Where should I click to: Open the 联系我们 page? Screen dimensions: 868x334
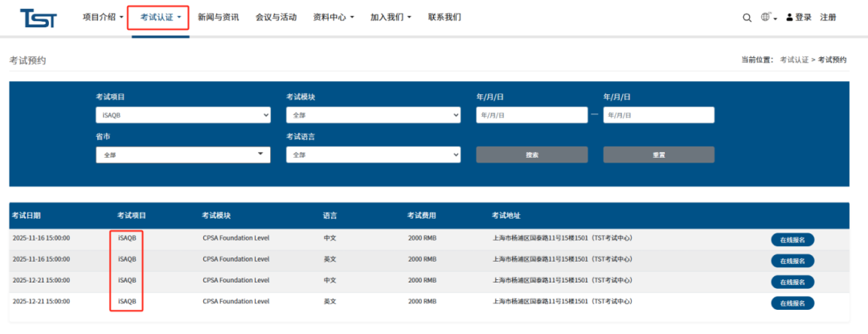click(x=444, y=17)
